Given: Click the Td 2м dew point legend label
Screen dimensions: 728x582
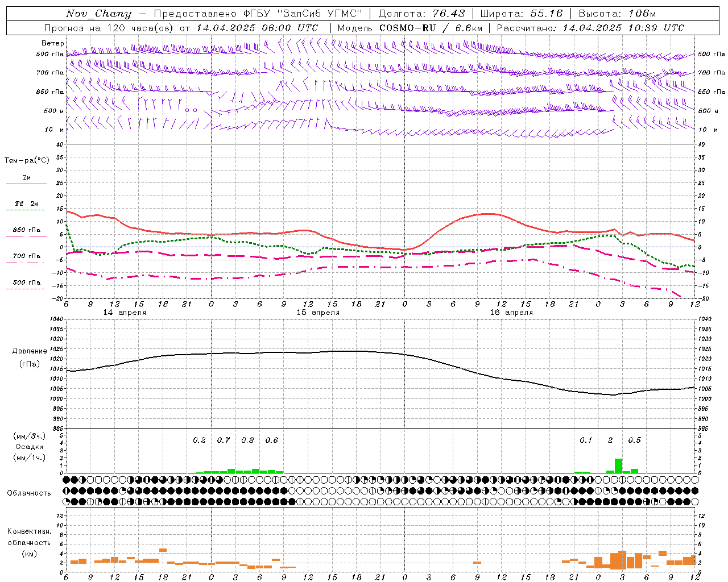Looking at the screenshot, I should click(x=27, y=203).
